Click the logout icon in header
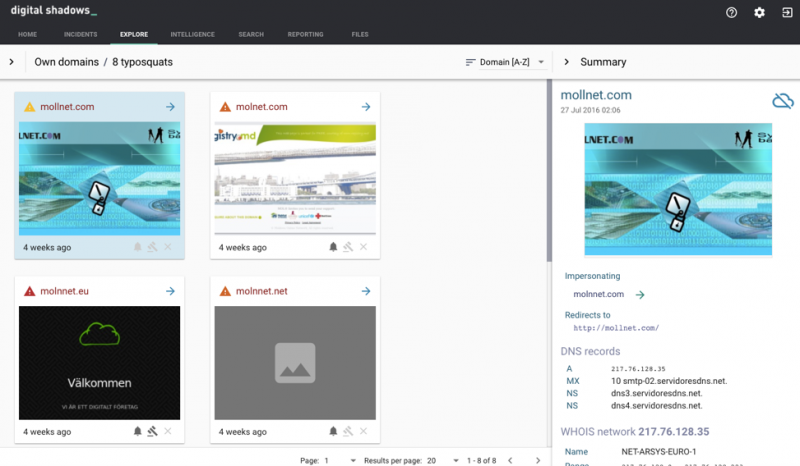The height and width of the screenshot is (466, 800). (x=787, y=13)
